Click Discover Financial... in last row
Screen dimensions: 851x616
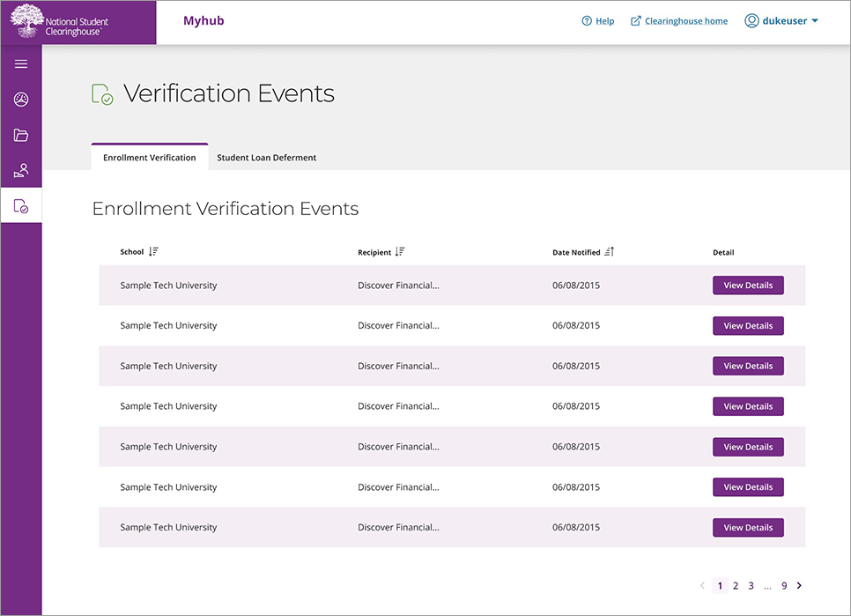click(398, 528)
